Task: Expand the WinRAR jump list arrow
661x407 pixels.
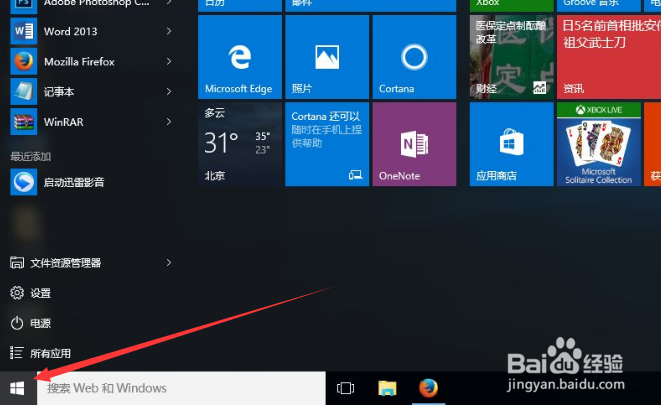Action: coord(169,122)
